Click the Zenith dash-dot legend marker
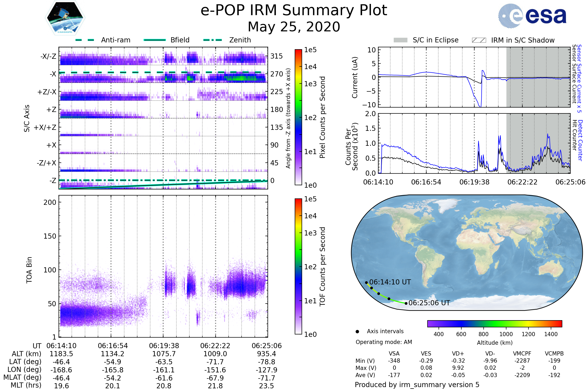588x392 pixels. point(212,40)
